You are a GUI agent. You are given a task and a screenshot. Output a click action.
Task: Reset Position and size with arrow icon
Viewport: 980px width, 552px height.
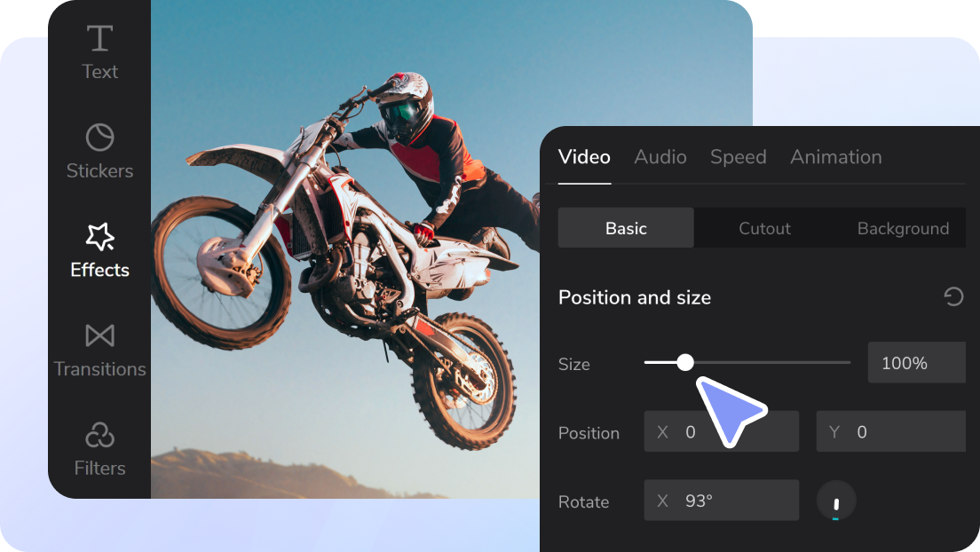point(953,296)
